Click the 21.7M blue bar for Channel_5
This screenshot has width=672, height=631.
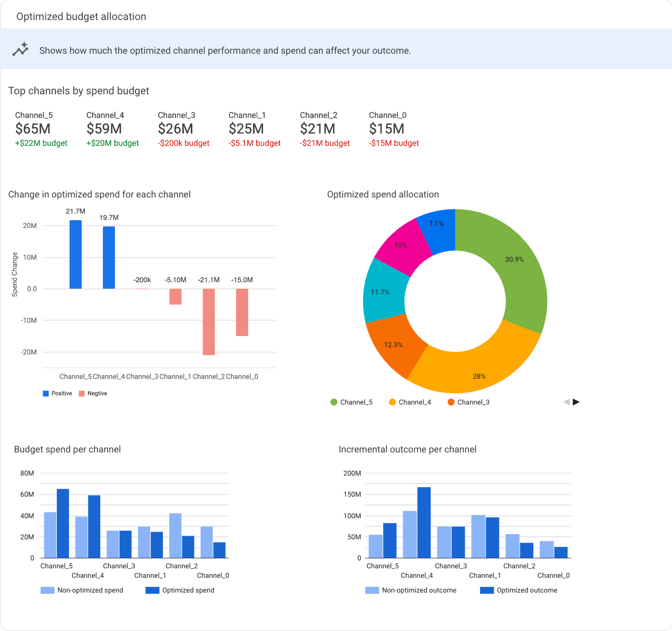click(x=75, y=254)
